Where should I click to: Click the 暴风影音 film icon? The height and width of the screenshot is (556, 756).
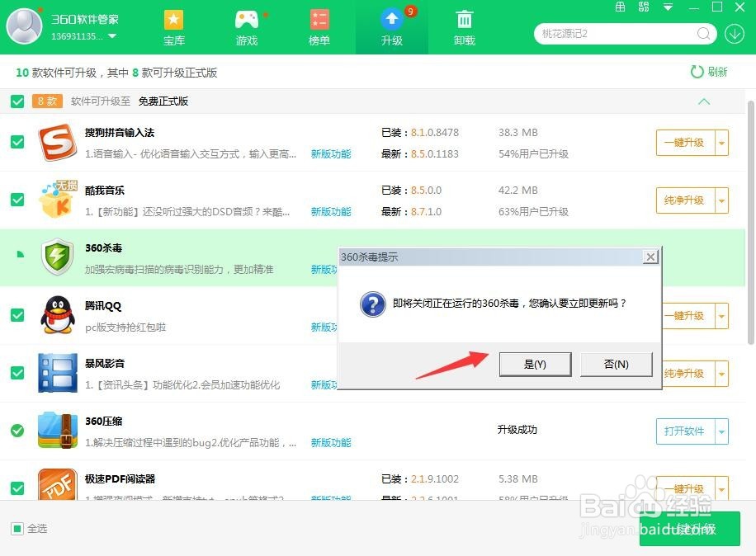coord(58,373)
